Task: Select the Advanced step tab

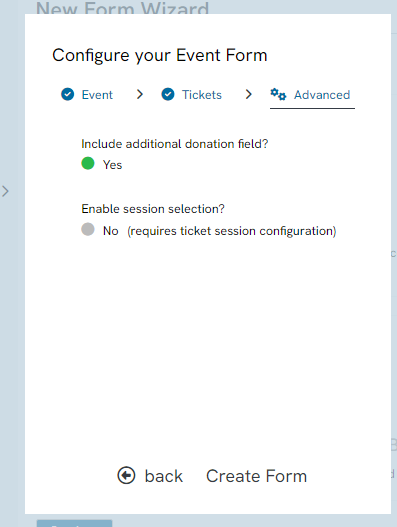Action: click(312, 95)
